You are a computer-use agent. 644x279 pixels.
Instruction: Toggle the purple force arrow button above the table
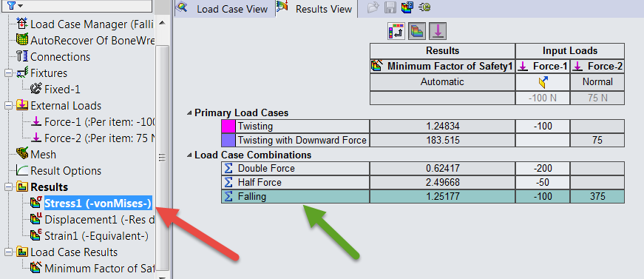(438, 31)
